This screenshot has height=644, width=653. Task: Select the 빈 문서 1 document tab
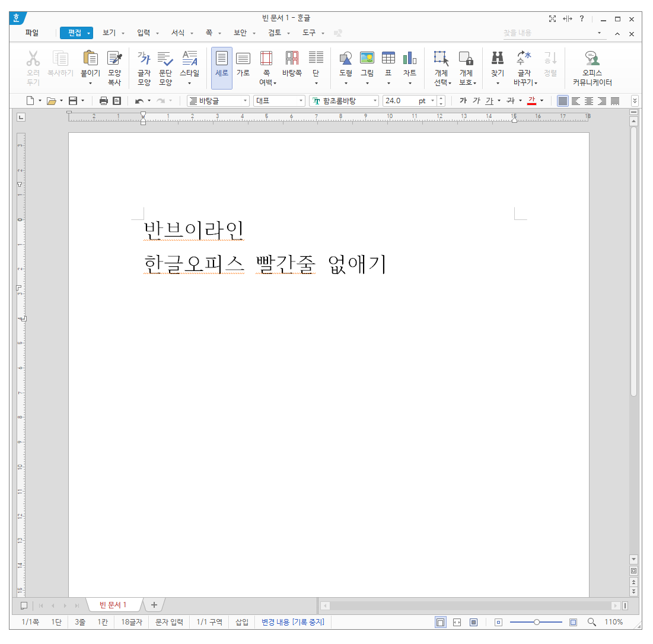113,605
